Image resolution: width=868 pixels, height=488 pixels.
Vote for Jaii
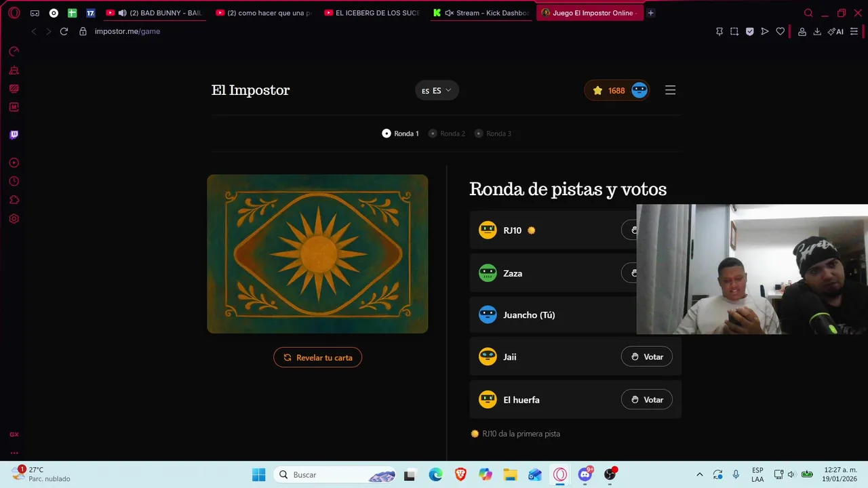click(646, 357)
